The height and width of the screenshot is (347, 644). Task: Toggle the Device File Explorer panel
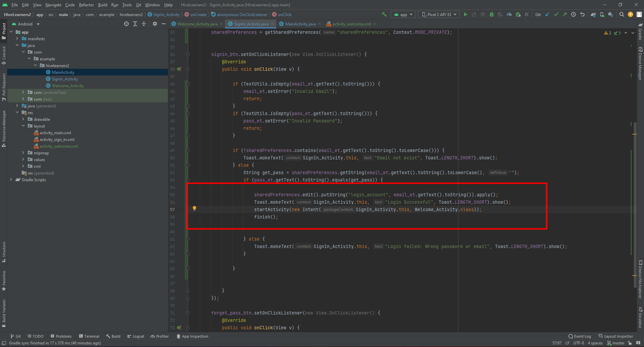(640, 280)
